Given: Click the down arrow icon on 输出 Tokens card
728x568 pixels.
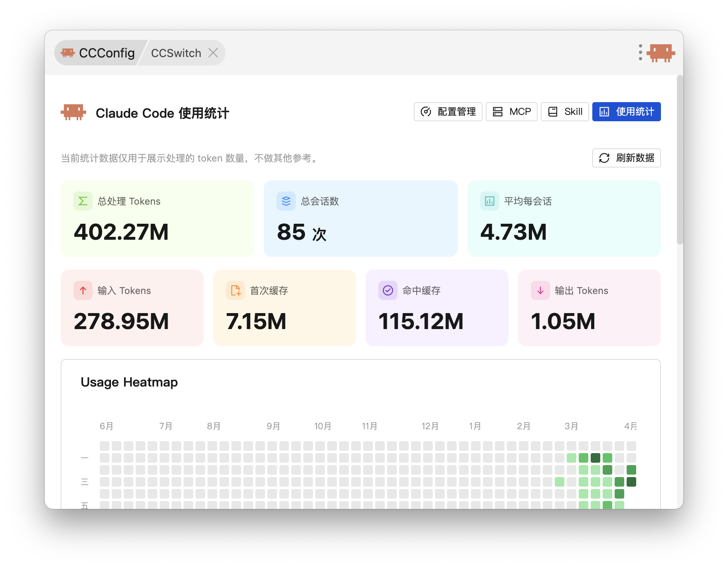Looking at the screenshot, I should 540,290.
